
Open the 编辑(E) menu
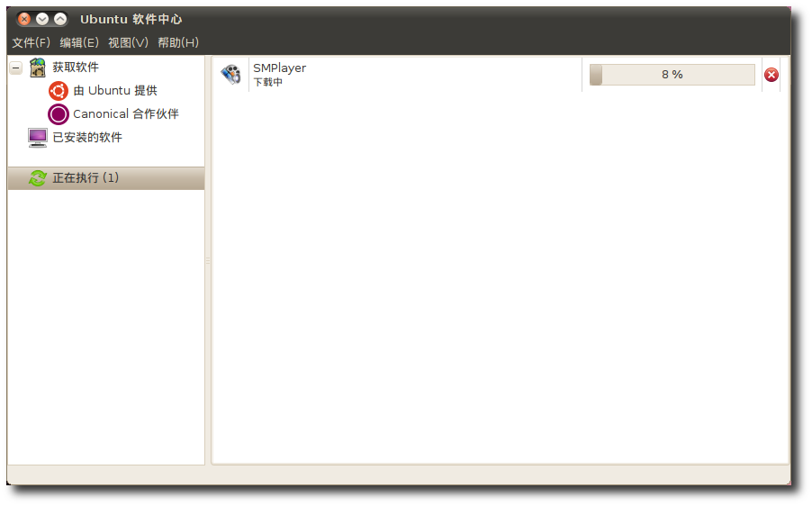pyautogui.click(x=78, y=42)
